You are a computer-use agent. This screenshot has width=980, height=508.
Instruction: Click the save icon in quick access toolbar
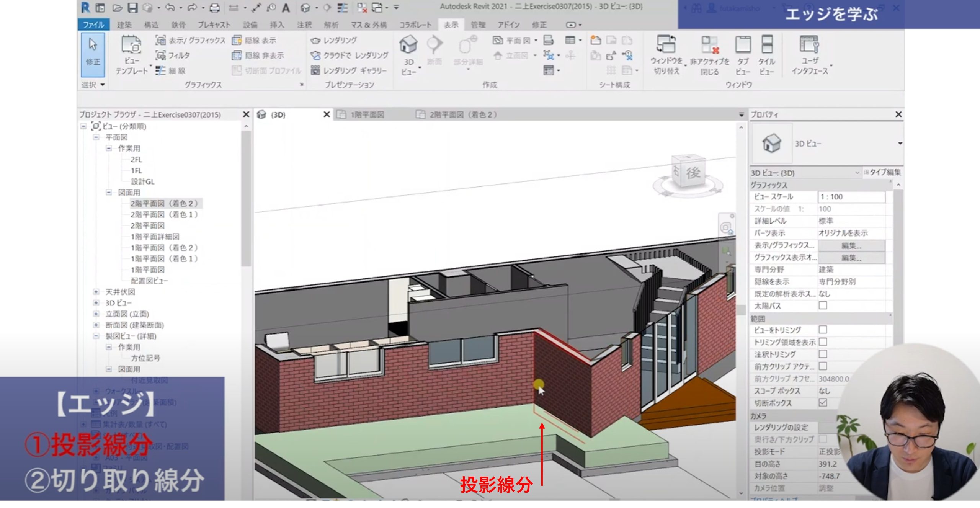132,8
